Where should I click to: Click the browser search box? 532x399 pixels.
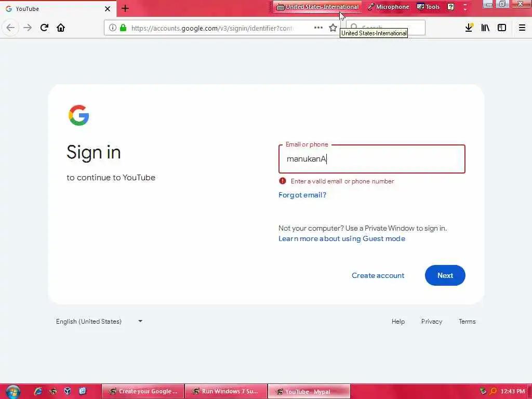point(386,28)
